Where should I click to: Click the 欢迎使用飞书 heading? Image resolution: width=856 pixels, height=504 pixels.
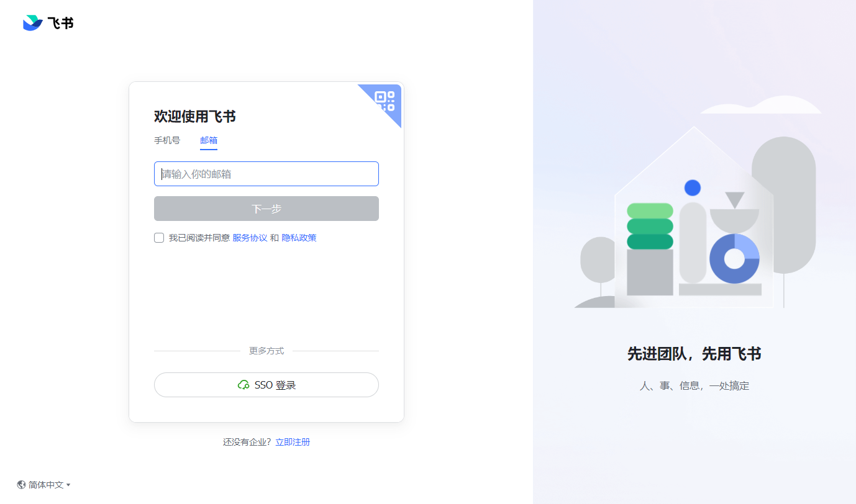(194, 116)
